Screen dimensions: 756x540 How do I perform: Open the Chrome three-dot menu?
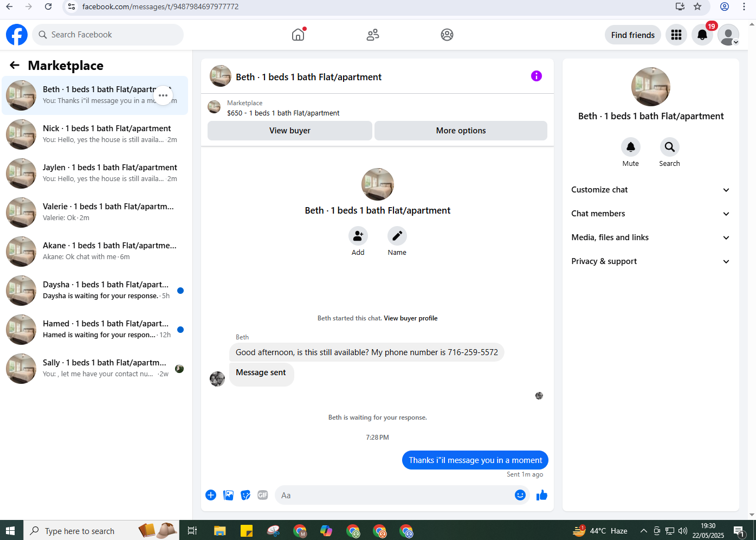(744, 7)
